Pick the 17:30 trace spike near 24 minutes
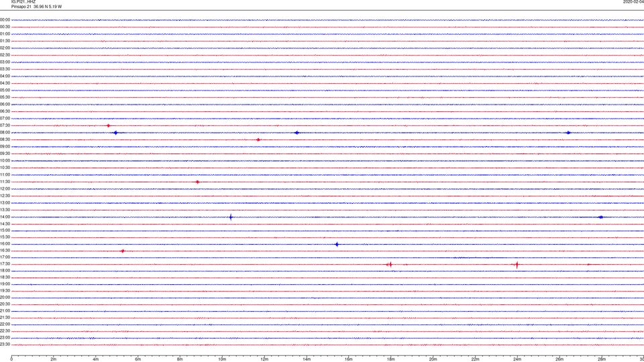This screenshot has height=362, width=644. coord(517,265)
